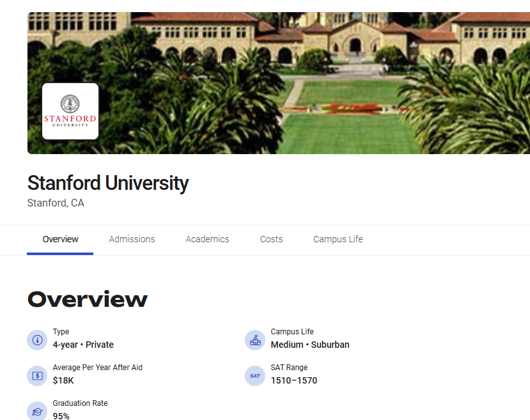This screenshot has height=420, width=530.
Task: Click the "4-year • Private" type value
Action: click(83, 345)
